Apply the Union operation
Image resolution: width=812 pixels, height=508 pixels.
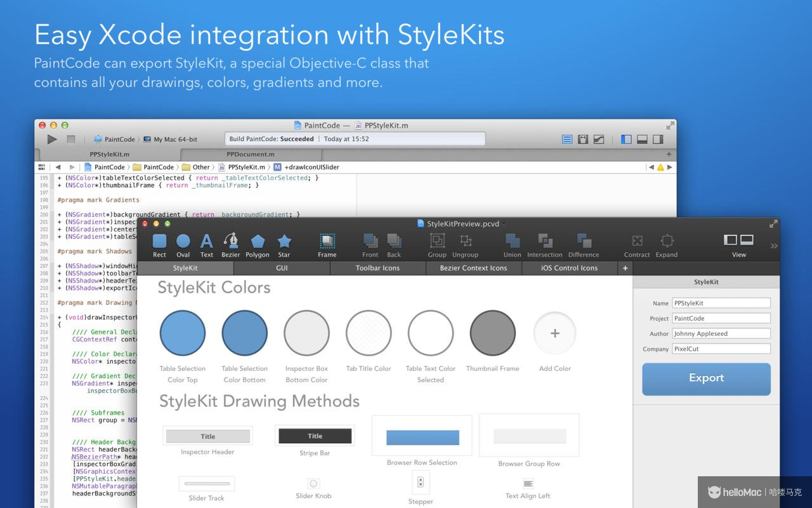point(513,241)
